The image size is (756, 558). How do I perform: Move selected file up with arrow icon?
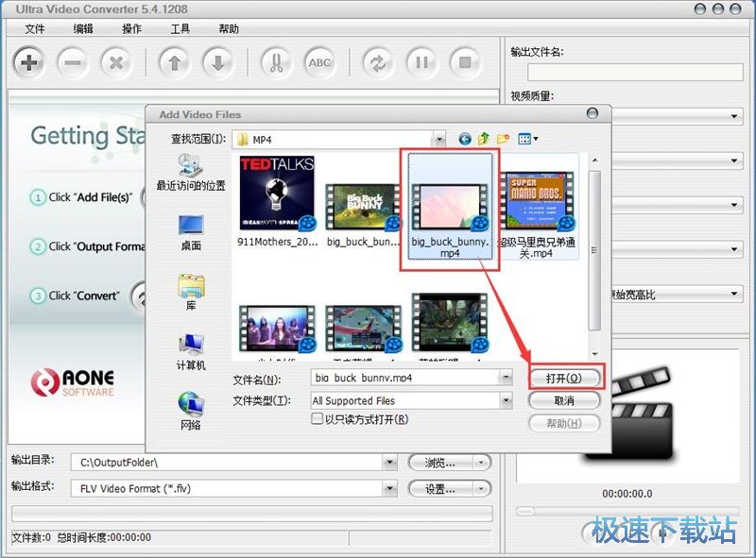pos(175,62)
